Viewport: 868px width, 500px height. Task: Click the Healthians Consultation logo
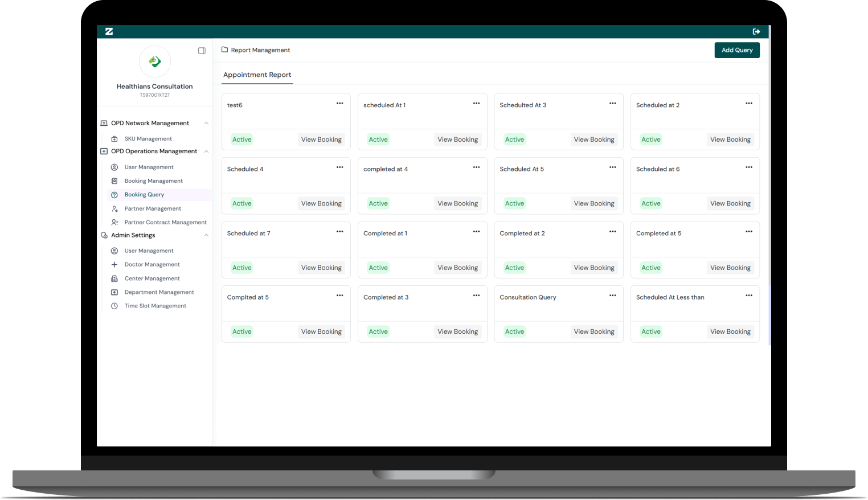[155, 62]
